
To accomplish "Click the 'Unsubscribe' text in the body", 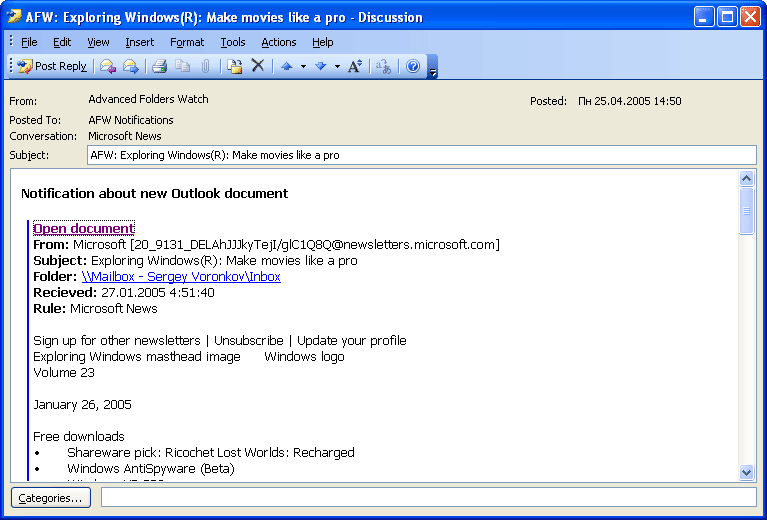I will [248, 340].
